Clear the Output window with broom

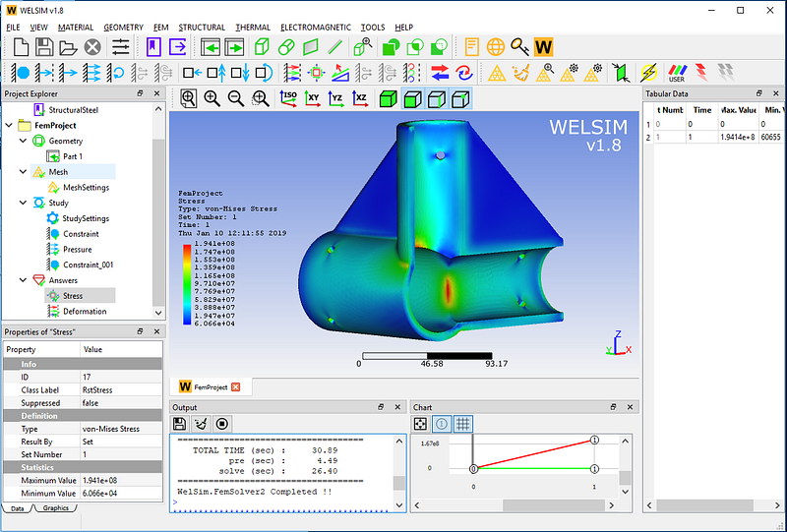click(201, 424)
